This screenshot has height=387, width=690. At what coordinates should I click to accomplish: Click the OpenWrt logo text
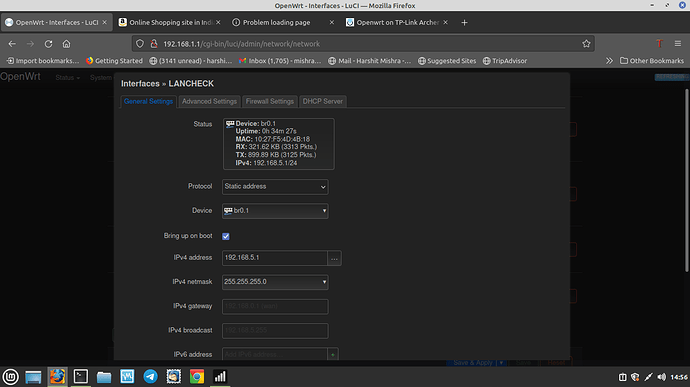(x=20, y=77)
